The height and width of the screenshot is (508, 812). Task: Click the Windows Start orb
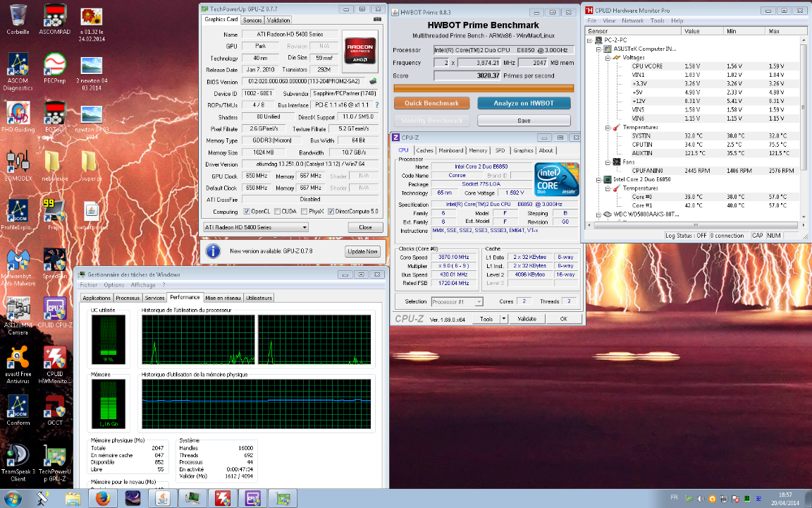point(11,500)
